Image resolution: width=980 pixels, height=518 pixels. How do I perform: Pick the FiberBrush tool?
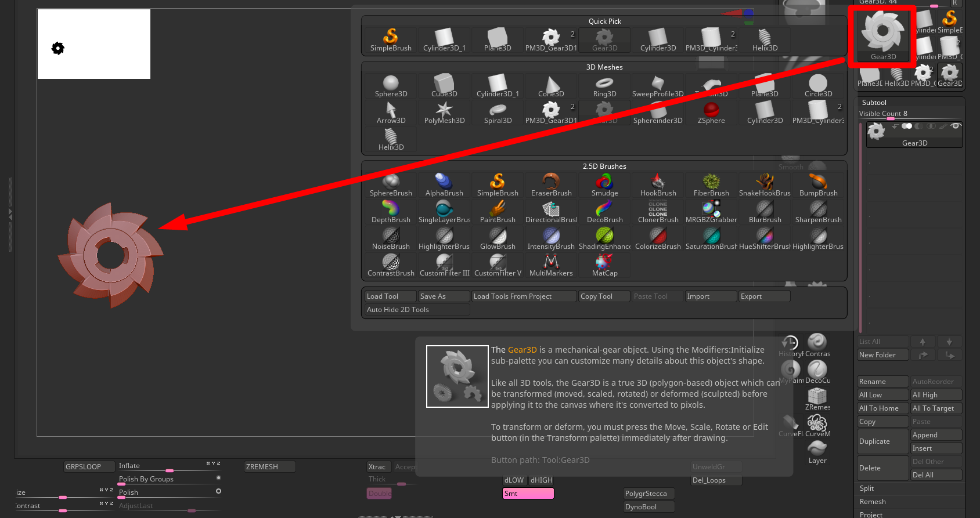[x=711, y=185]
